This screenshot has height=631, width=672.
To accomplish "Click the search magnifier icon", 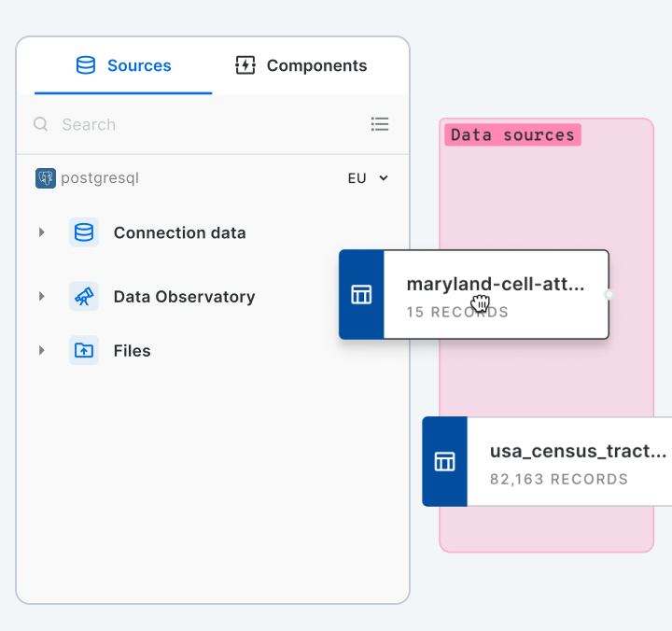I will coord(41,124).
